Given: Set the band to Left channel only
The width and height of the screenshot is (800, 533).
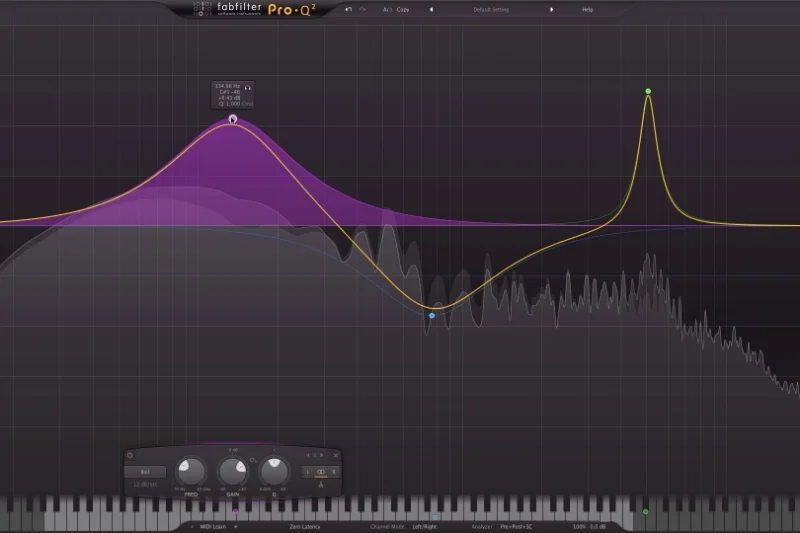Looking at the screenshot, I should pos(308,472).
